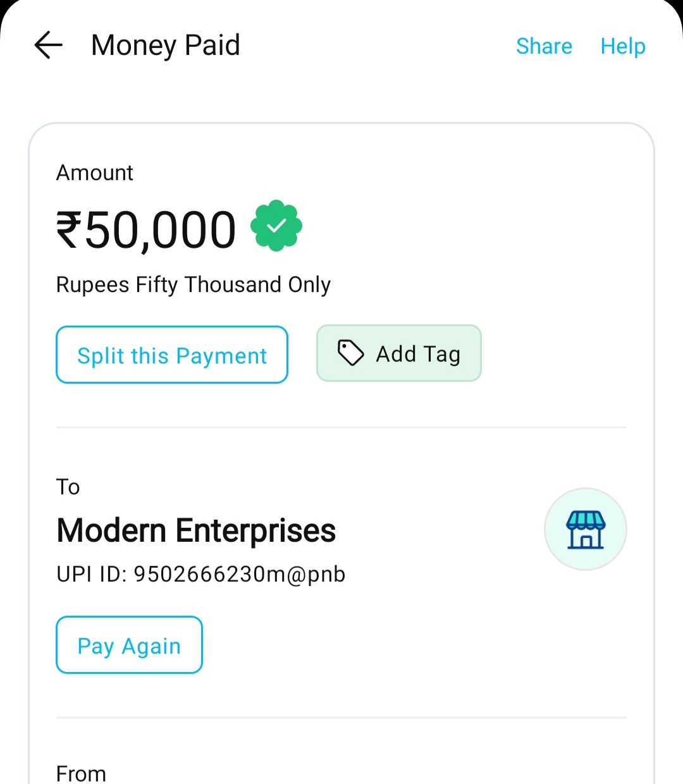Select the UPI ID 9502666230m@pnb text
683x784 pixels.
[201, 574]
